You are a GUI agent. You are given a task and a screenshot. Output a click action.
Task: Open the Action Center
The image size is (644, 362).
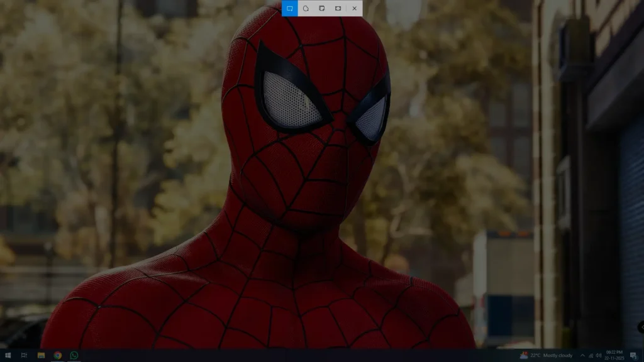click(x=633, y=356)
